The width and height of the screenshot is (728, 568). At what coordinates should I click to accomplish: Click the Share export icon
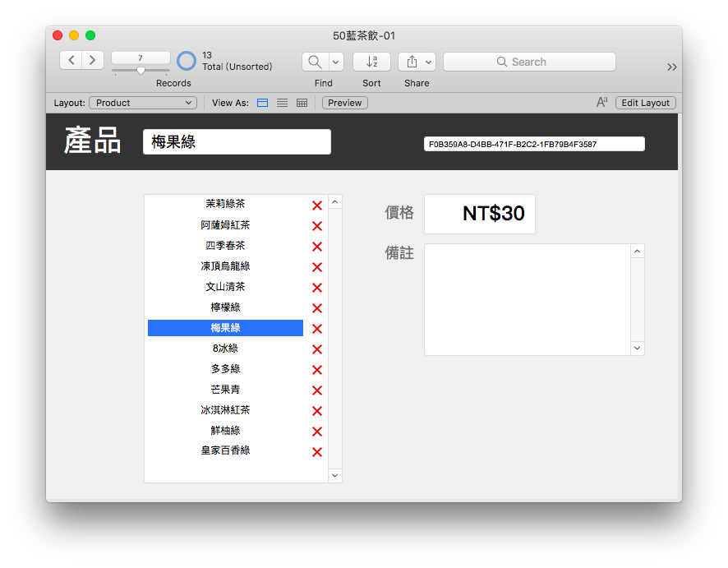click(x=412, y=62)
